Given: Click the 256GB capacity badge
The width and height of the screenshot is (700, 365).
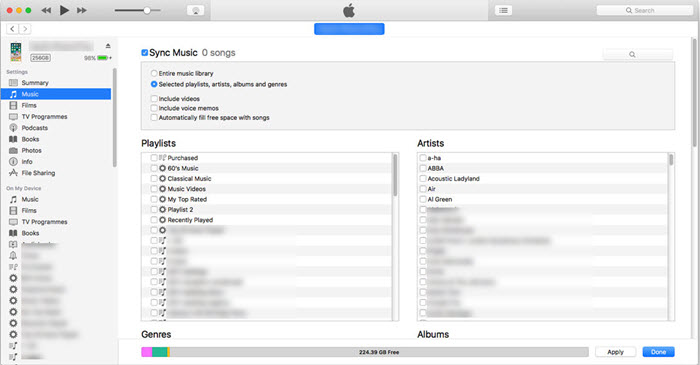Looking at the screenshot, I should tap(40, 58).
